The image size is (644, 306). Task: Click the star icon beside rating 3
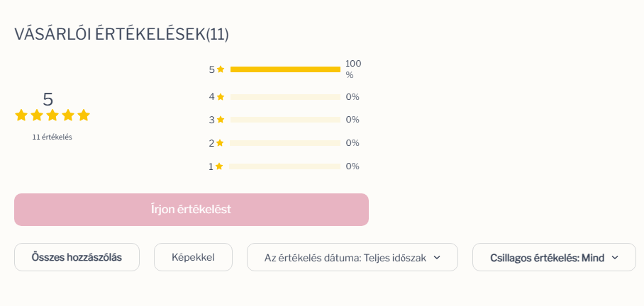221,120
